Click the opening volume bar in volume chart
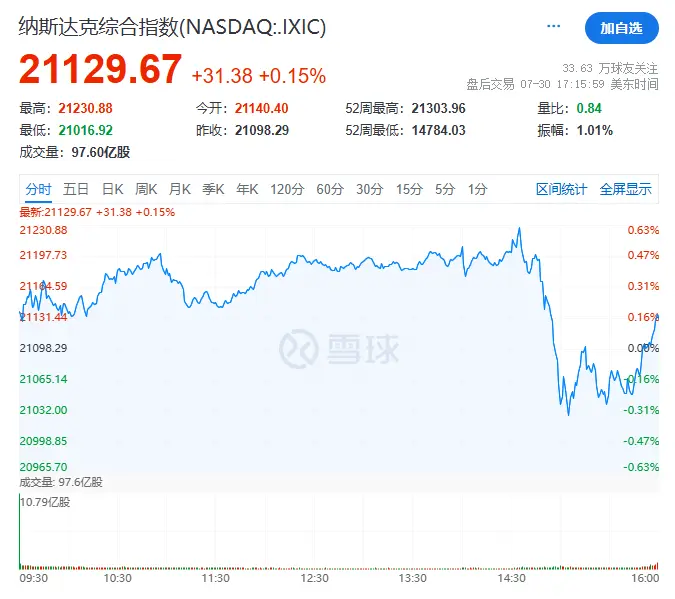Viewport: 675px width, 599px height. point(20,532)
